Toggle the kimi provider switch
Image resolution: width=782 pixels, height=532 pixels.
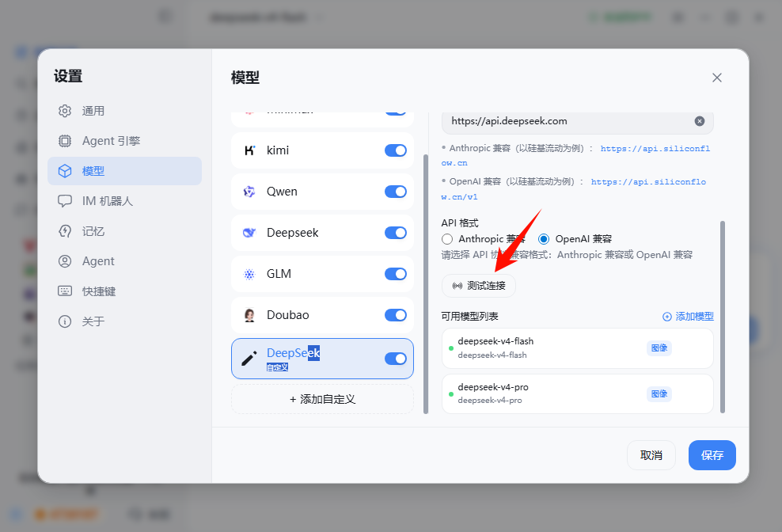coord(396,150)
